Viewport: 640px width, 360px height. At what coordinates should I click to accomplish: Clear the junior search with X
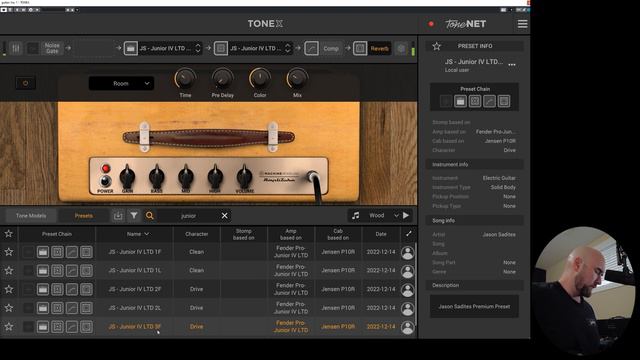[224, 216]
